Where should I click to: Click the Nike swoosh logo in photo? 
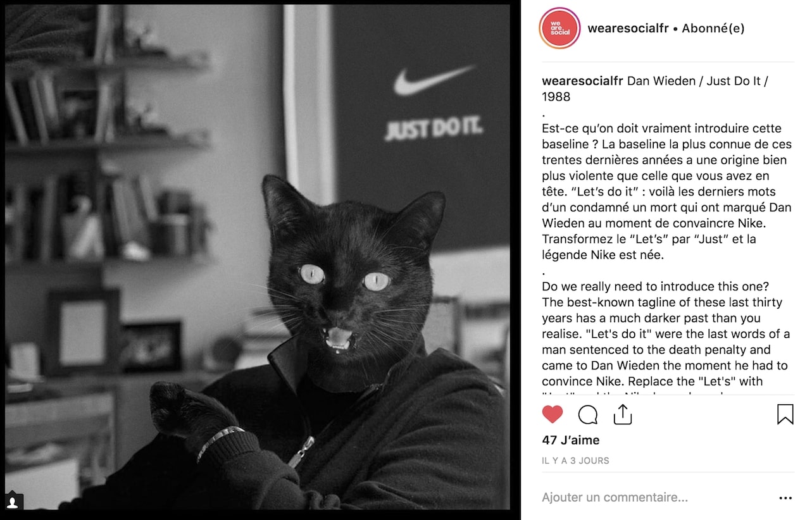433,80
